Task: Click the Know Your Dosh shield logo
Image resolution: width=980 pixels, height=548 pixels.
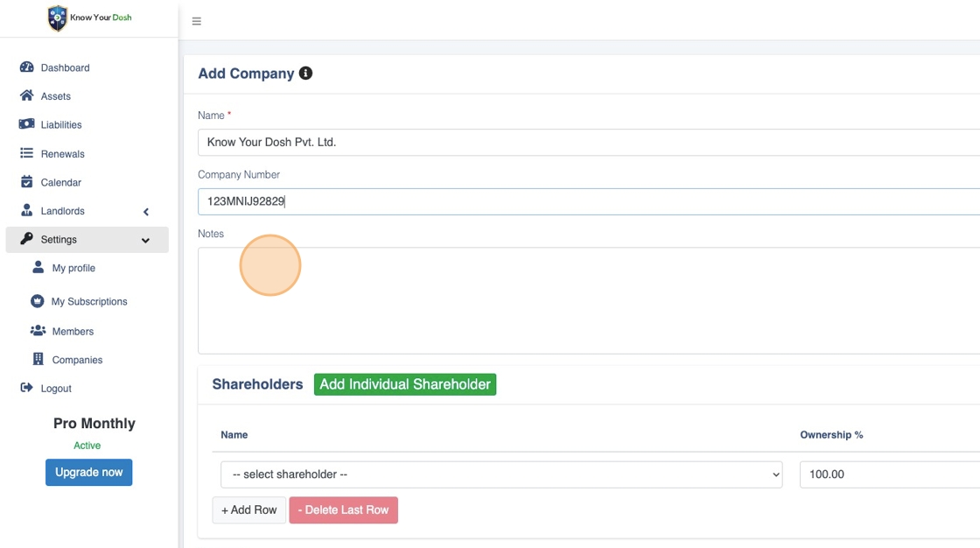Action: (x=58, y=18)
